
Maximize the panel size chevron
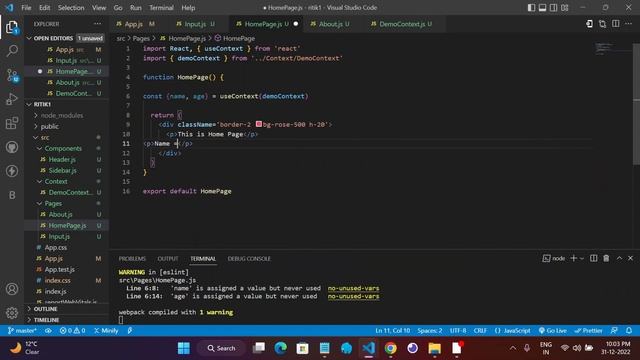619,258
